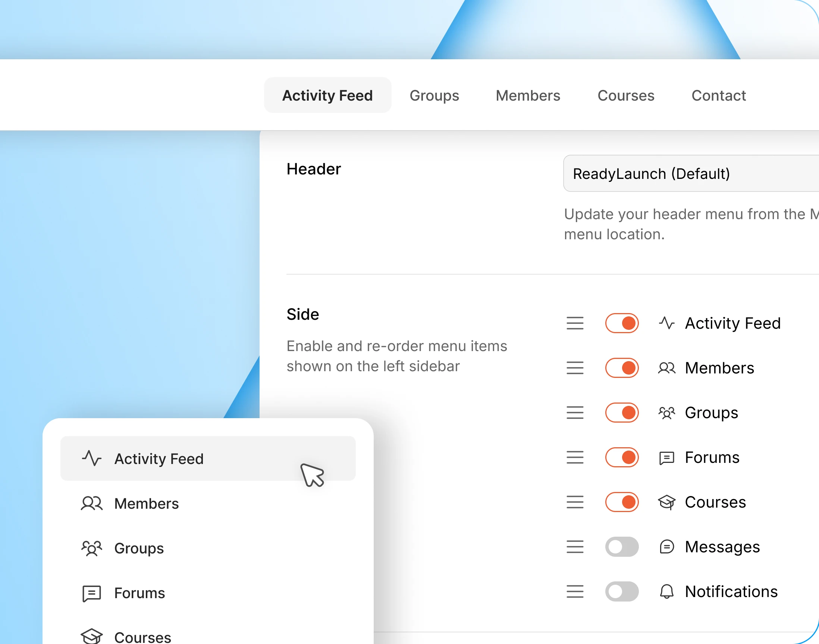Select Activity Feed in the sidebar preview menu
The image size is (819, 644).
pyautogui.click(x=208, y=458)
